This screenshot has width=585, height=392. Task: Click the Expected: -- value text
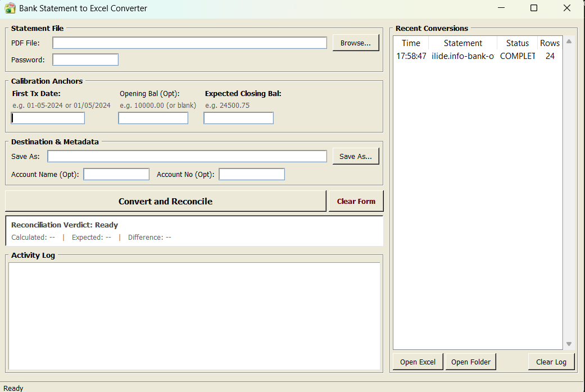pos(92,237)
